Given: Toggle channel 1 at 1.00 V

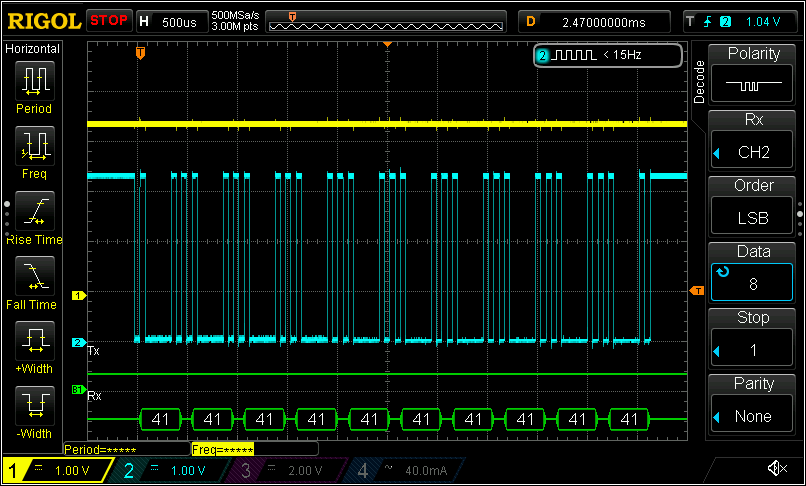Looking at the screenshot, I should pos(55,469).
